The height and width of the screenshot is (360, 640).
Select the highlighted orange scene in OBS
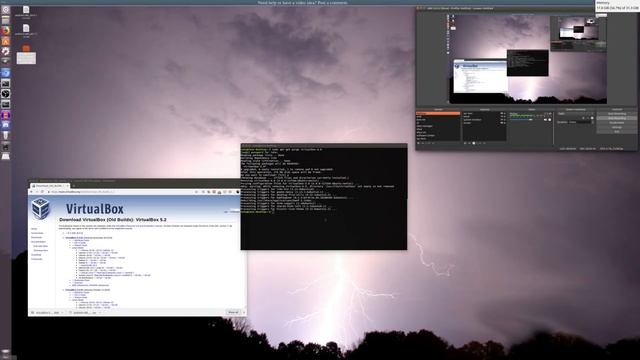(438, 113)
